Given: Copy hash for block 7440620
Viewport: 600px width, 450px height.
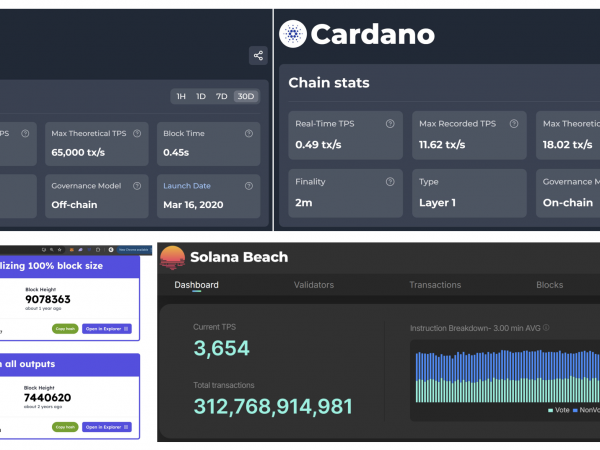Looking at the screenshot, I should coord(65,427).
